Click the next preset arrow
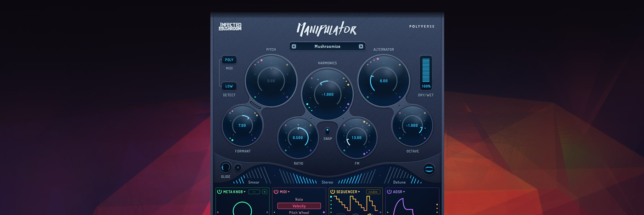644x215 pixels. tap(361, 46)
